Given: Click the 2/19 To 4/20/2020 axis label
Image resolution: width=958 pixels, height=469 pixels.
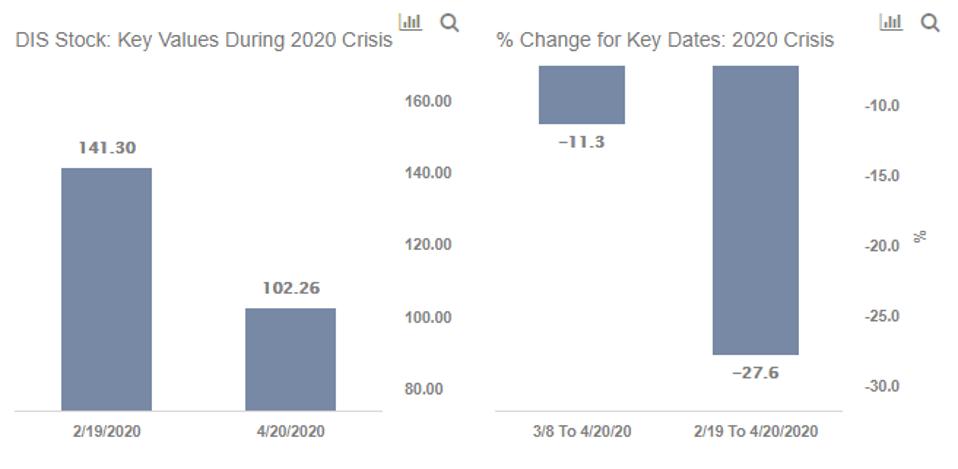Looking at the screenshot, I should (755, 432).
